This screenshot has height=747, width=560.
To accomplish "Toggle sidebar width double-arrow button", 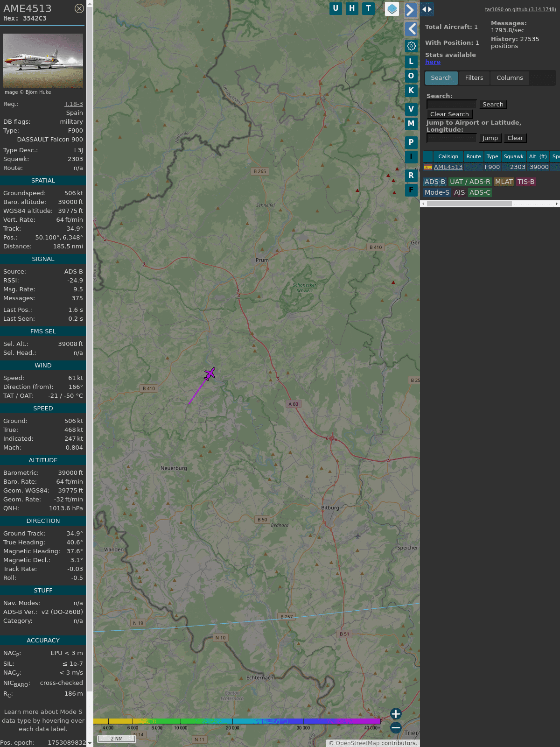I will (427, 9).
